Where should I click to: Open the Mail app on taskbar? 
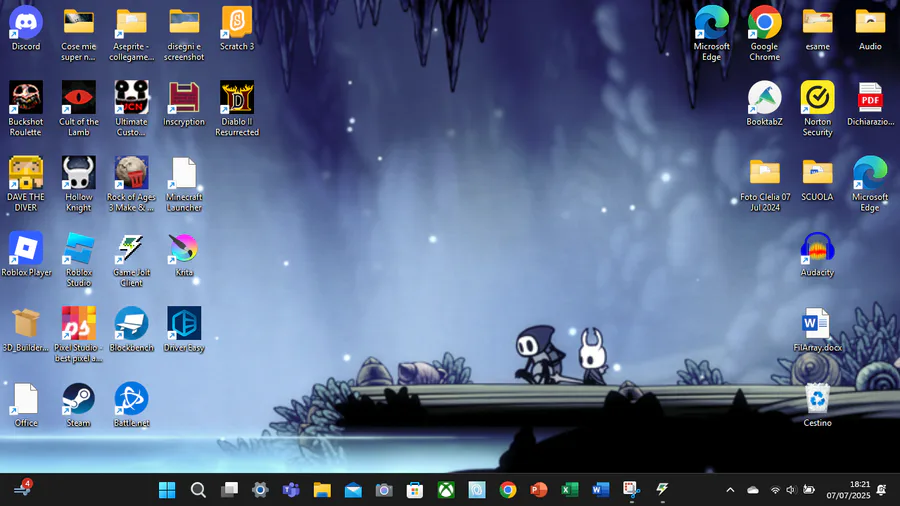pos(353,490)
